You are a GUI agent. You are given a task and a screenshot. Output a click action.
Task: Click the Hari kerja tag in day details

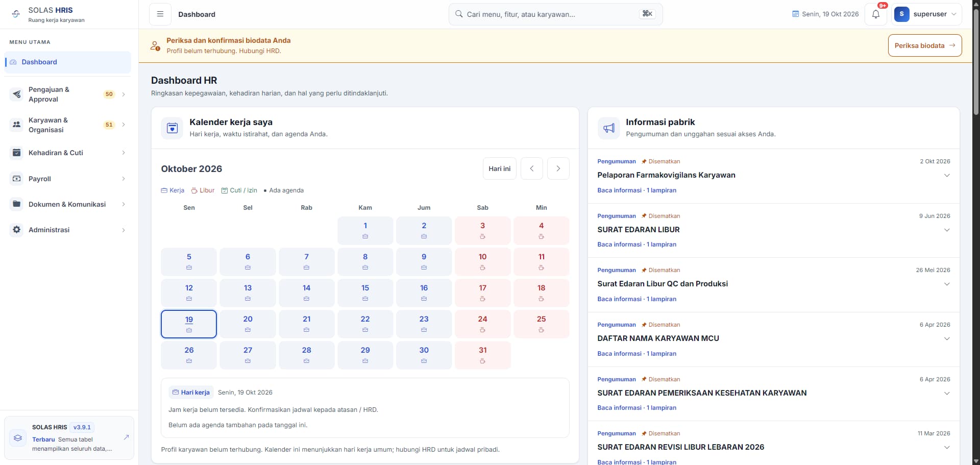191,393
